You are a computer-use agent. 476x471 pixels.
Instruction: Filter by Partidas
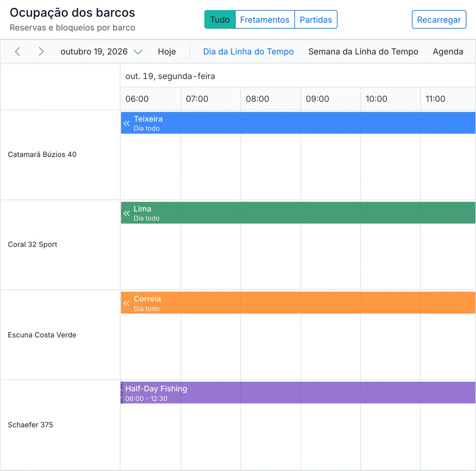pos(316,20)
